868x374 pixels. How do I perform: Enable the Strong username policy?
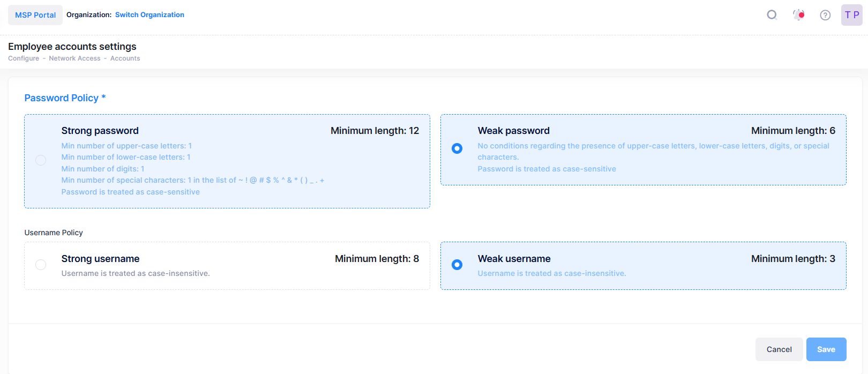point(41,265)
